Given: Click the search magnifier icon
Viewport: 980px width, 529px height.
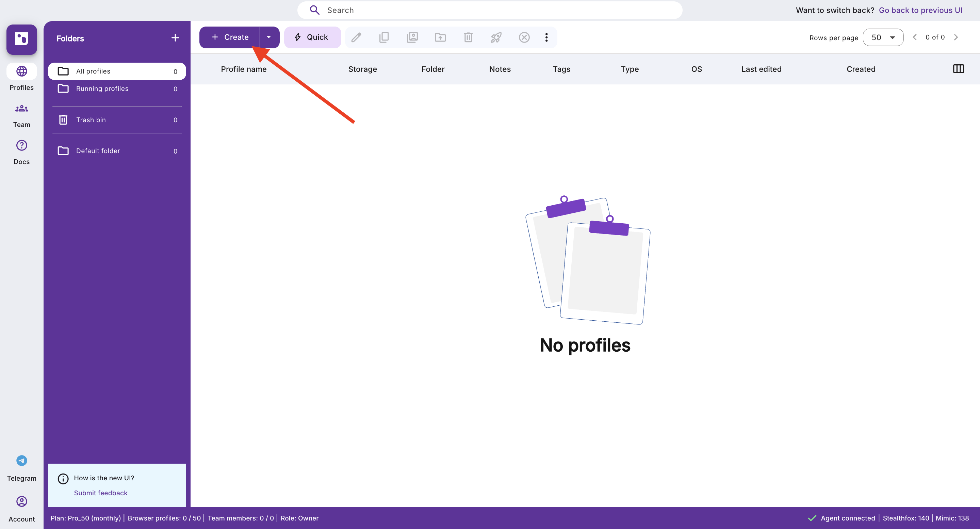Looking at the screenshot, I should 315,10.
